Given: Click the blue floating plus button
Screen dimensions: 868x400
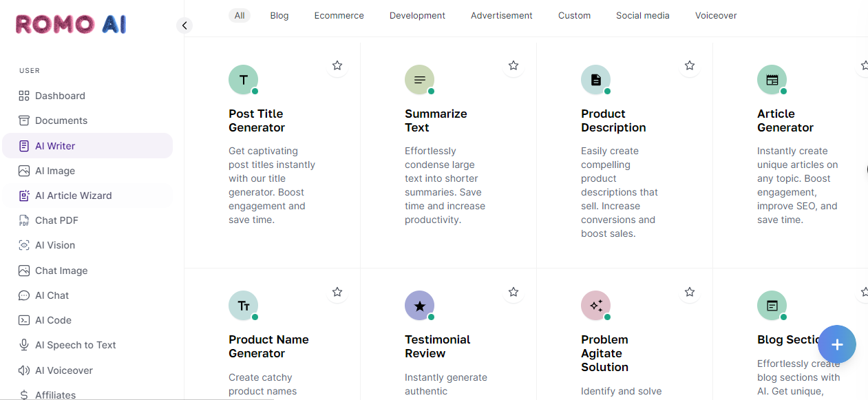Looking at the screenshot, I should click(836, 344).
